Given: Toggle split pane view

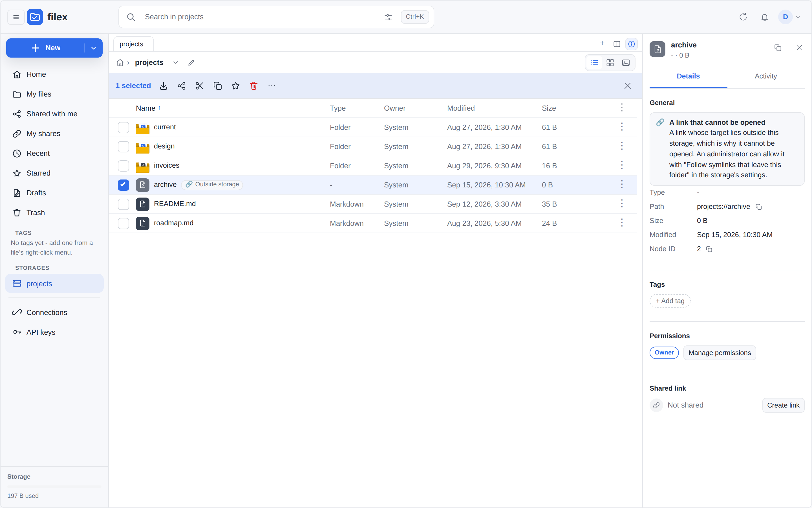Looking at the screenshot, I should tap(617, 44).
